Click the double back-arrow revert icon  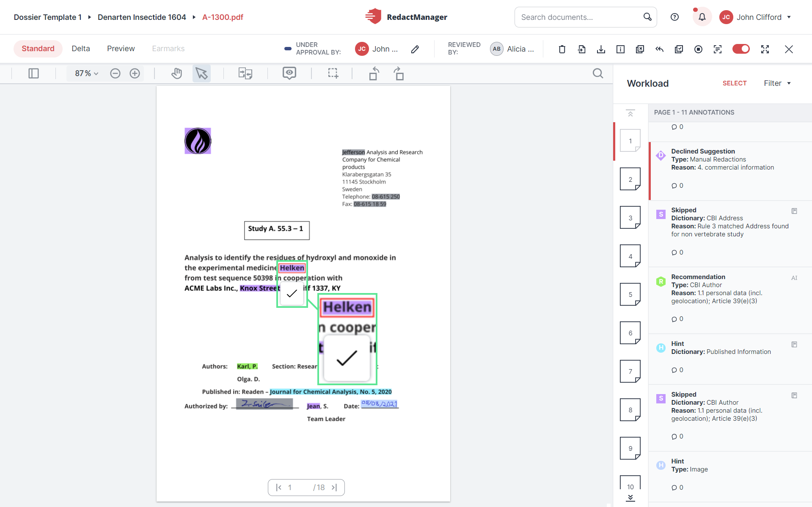coord(659,49)
